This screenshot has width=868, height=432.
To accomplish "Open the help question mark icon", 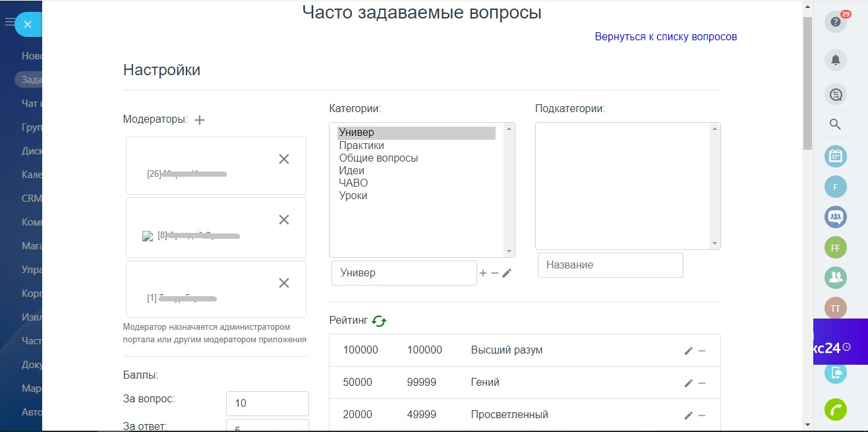I will tap(835, 22).
